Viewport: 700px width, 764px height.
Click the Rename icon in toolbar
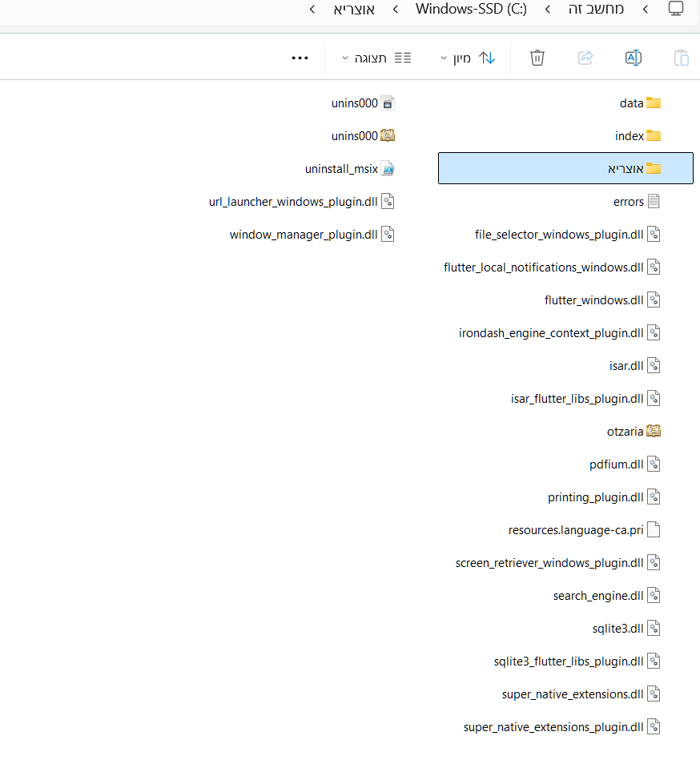pyautogui.click(x=633, y=58)
